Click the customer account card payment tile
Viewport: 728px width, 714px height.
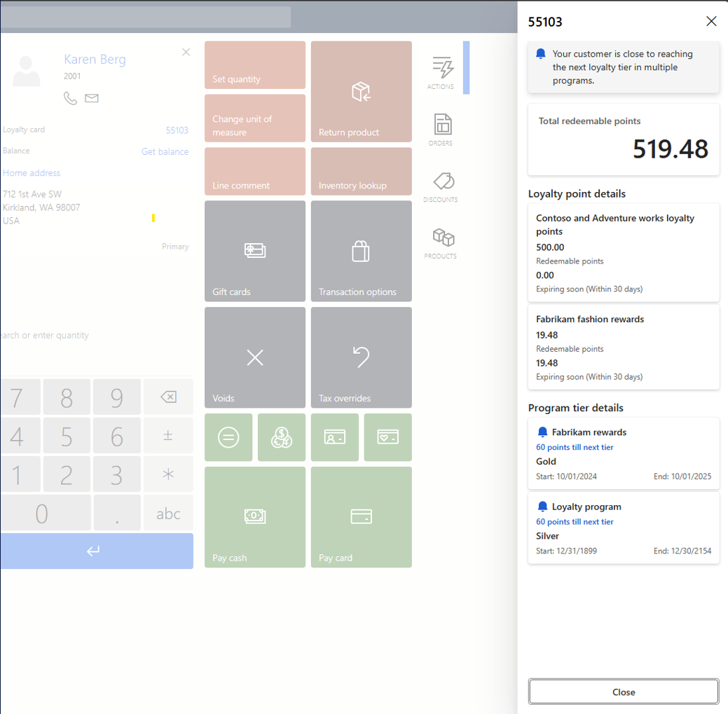tap(335, 437)
